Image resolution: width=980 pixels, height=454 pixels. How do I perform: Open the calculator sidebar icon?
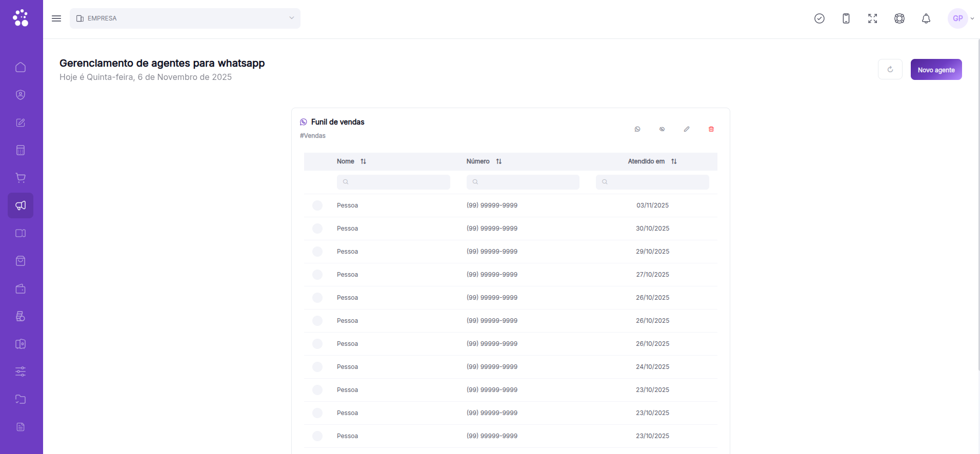click(21, 150)
